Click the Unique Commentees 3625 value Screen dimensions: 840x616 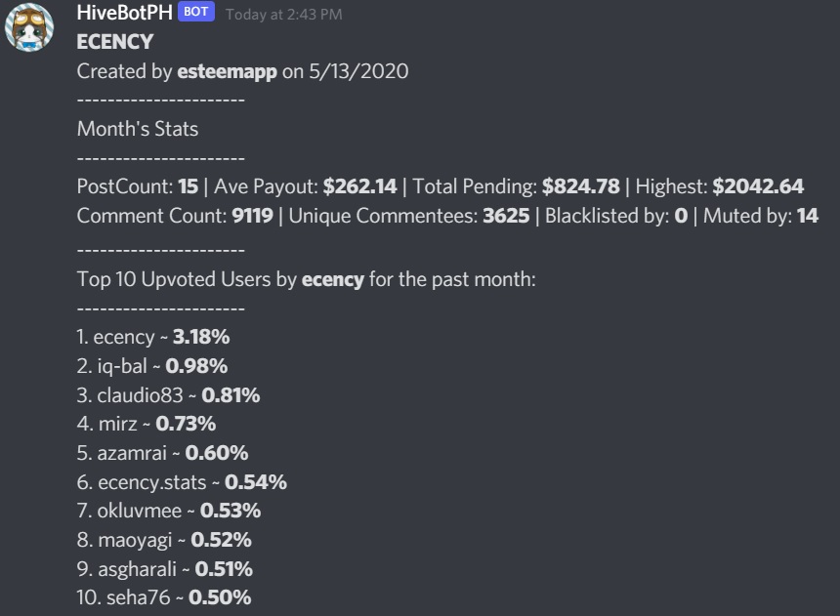click(506, 216)
